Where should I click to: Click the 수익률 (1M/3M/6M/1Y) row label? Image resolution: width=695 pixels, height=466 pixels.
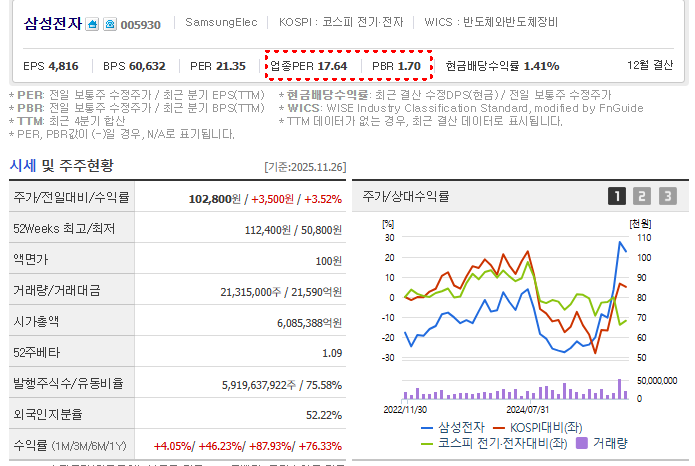click(x=70, y=446)
